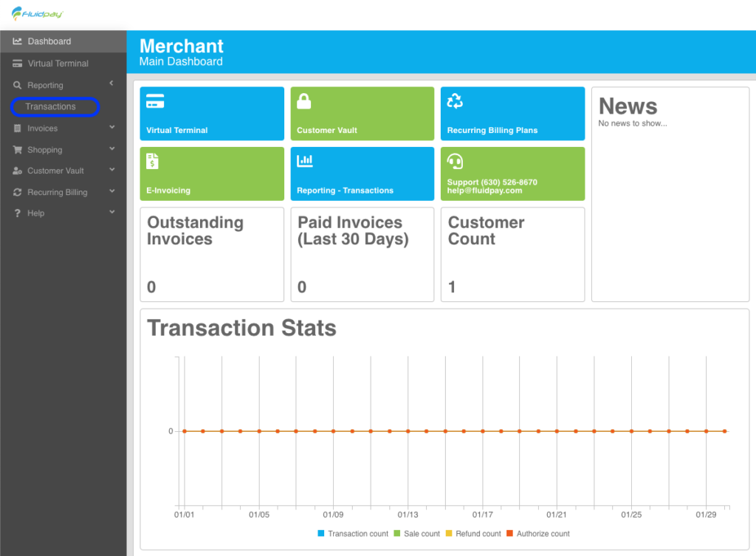Click the bar chart icon on Reporting tile
Screen dimensions: 756x556
click(x=305, y=161)
